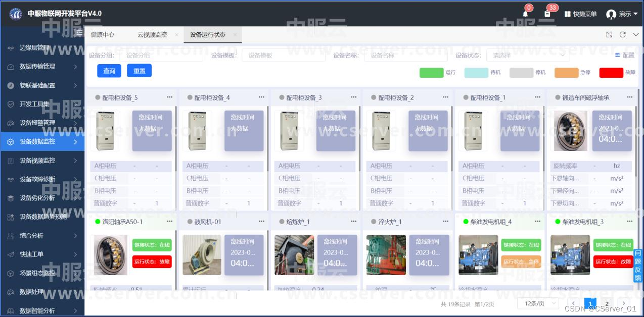This screenshot has width=644, height=317.
Task: Open 场景组态监控 sidebar menu
Action: pos(42,273)
